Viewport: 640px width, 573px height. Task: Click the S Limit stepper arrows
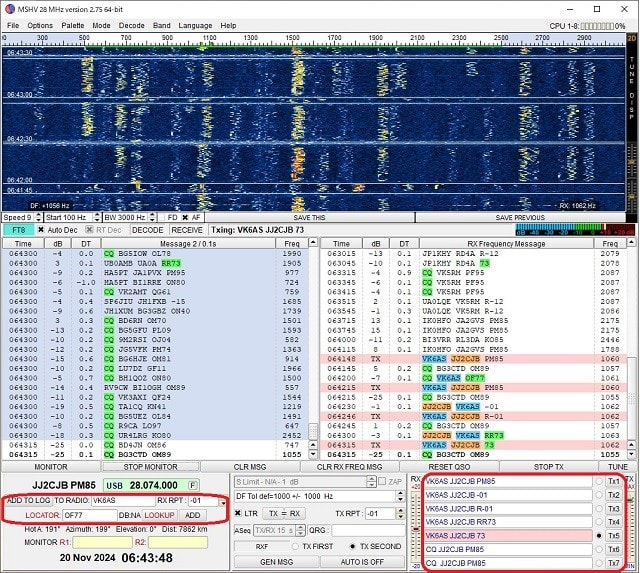(x=371, y=482)
